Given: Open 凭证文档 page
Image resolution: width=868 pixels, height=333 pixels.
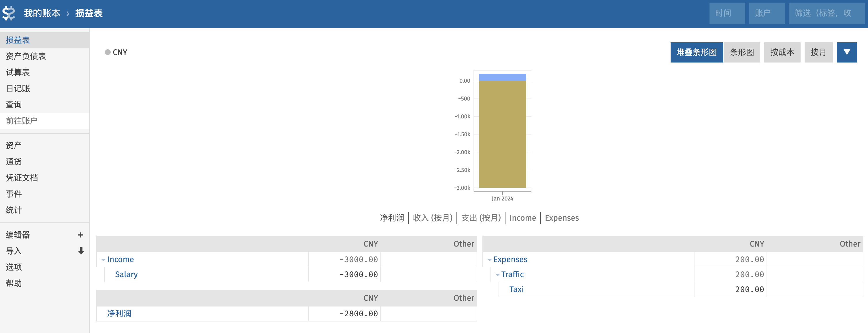Looking at the screenshot, I should (44, 178).
